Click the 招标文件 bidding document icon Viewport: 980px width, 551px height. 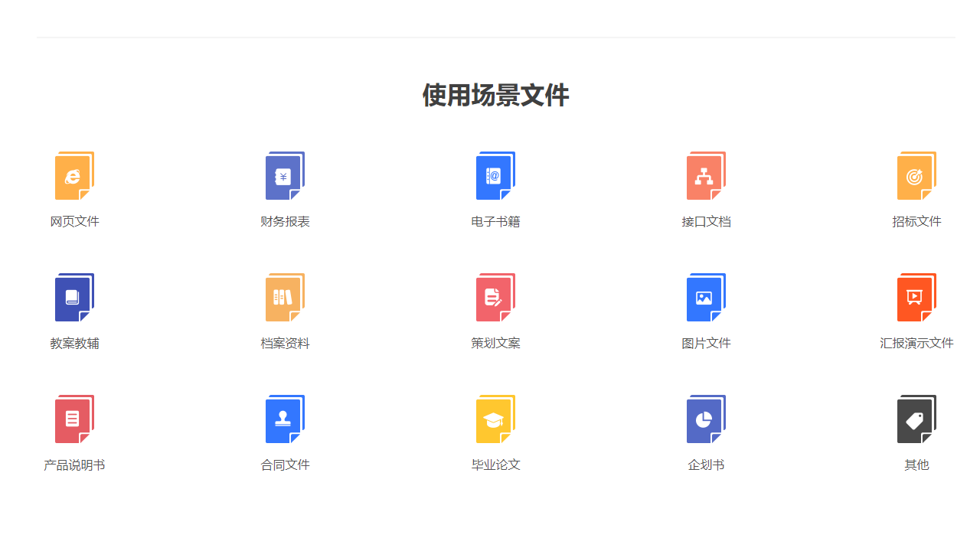915,175
